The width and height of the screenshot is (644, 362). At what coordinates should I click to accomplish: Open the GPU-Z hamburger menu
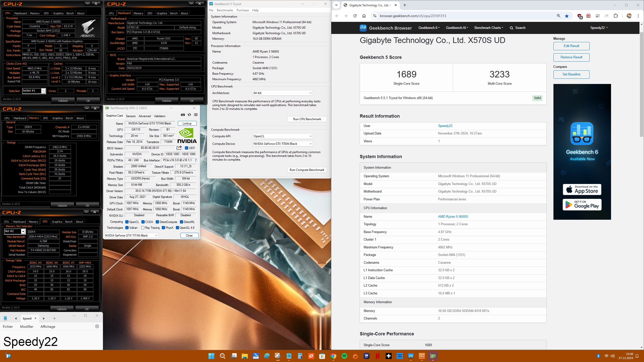196,115
